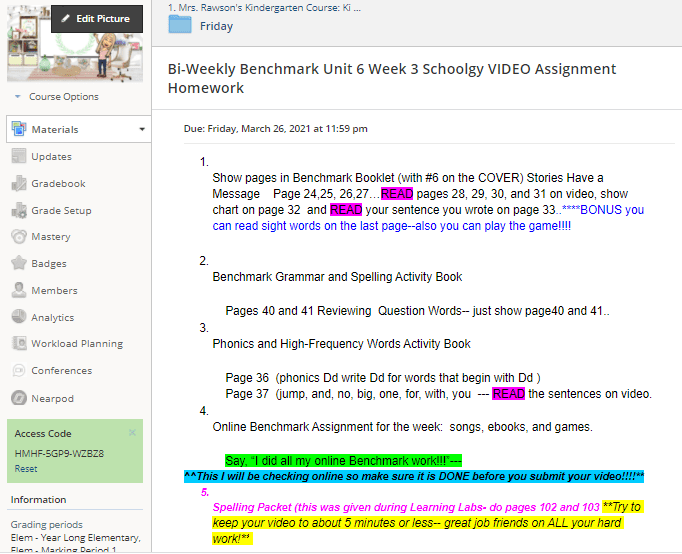Click the green 'Say, I did all' text
Image resolution: width=682 pixels, height=554 pixels.
coord(343,461)
